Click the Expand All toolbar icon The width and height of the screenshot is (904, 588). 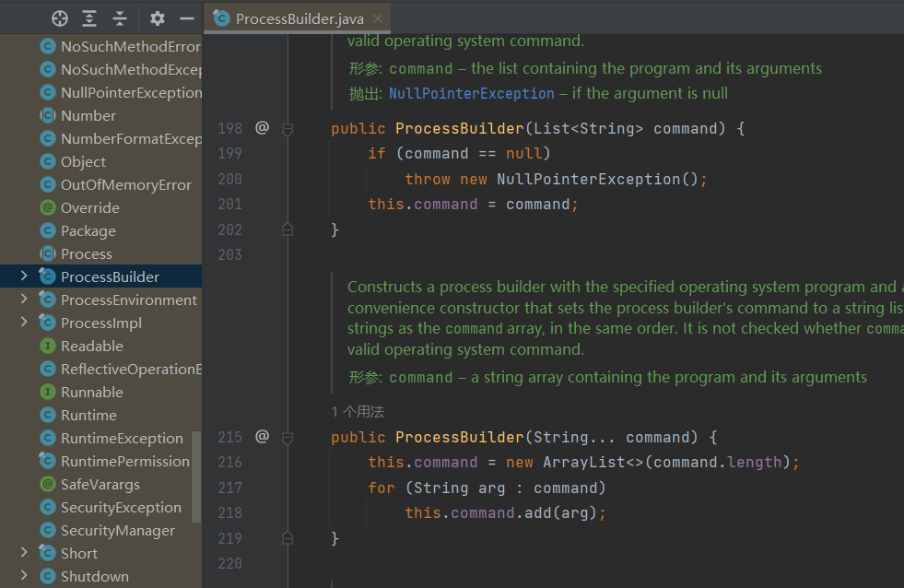point(89,18)
